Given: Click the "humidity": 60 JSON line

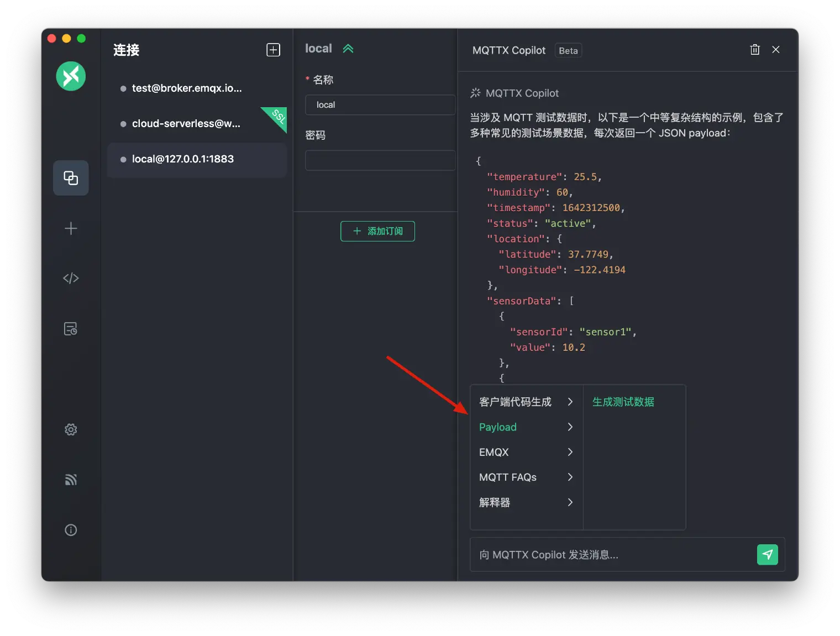Looking at the screenshot, I should (x=529, y=192).
